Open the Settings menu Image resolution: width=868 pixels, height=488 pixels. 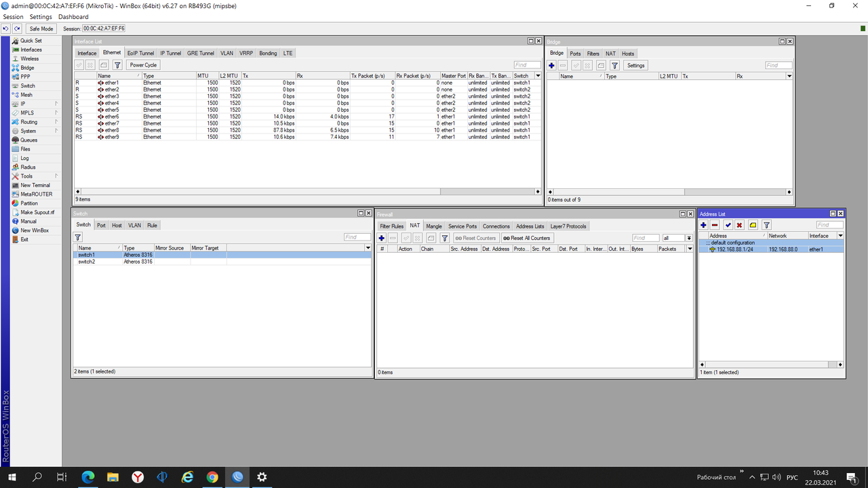click(x=41, y=17)
